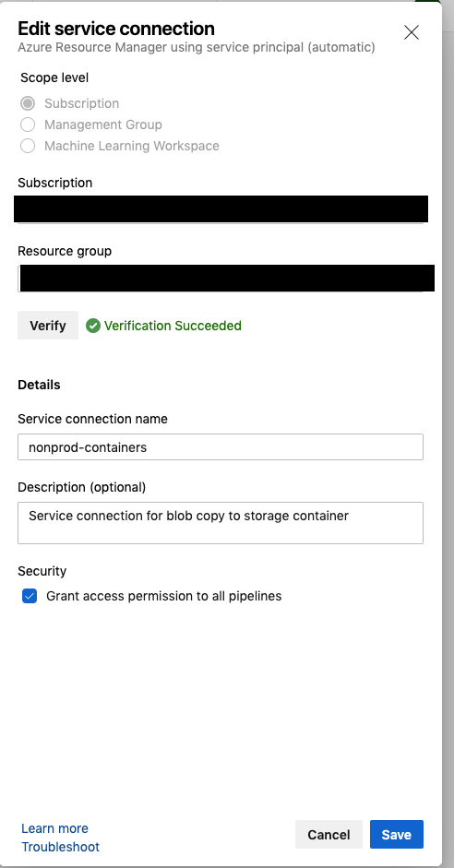Choose the Management Group scope option
Image resolution: width=454 pixels, height=868 pixels.
coord(28,125)
